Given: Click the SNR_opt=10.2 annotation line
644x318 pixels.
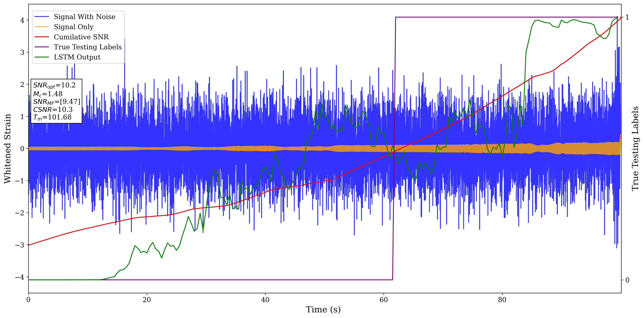Looking at the screenshot, I should (54, 85).
